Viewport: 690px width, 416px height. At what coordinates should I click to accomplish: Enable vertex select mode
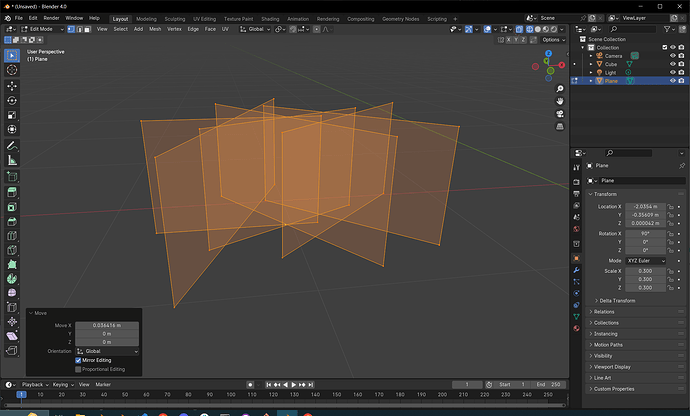71,29
